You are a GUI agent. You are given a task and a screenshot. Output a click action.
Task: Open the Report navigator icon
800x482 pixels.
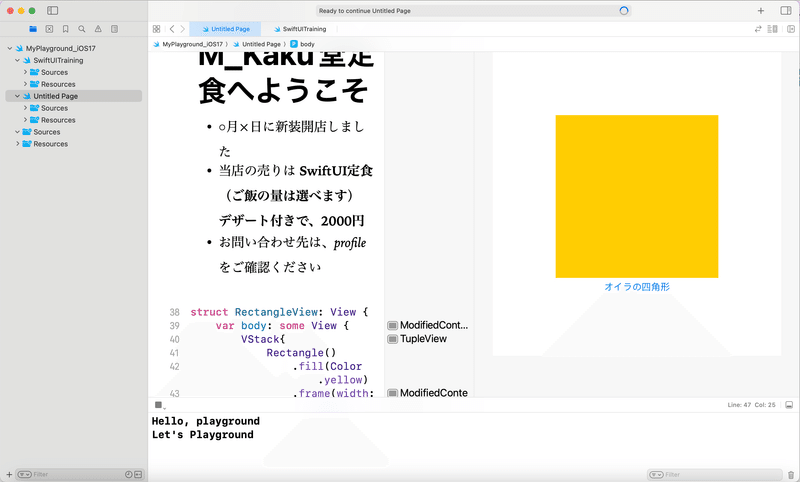(x=114, y=29)
